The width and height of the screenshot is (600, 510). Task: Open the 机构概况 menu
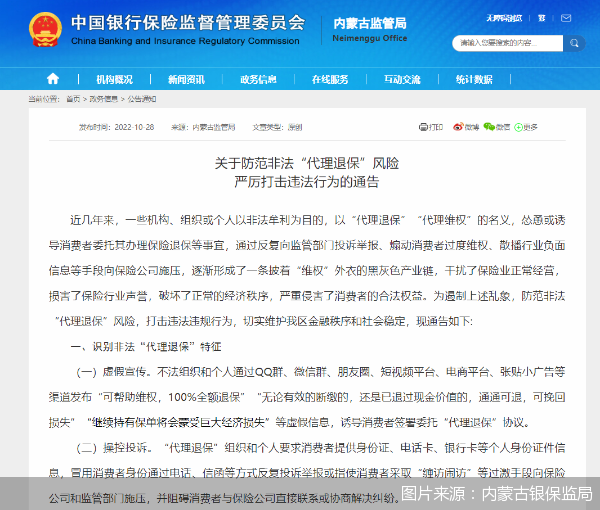coord(114,79)
